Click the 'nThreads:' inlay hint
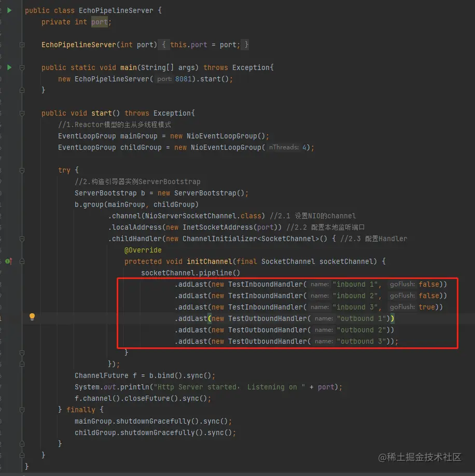475x476 pixels. tap(284, 147)
